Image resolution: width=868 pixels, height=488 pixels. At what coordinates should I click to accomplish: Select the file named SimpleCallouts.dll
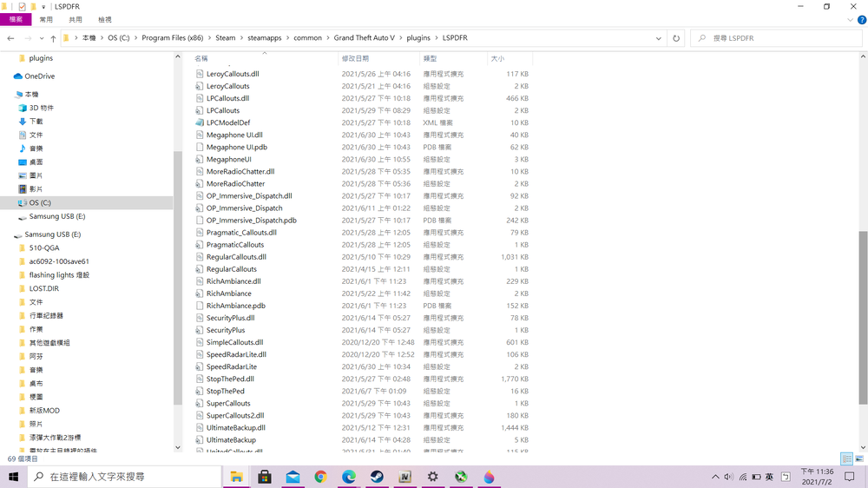234,342
